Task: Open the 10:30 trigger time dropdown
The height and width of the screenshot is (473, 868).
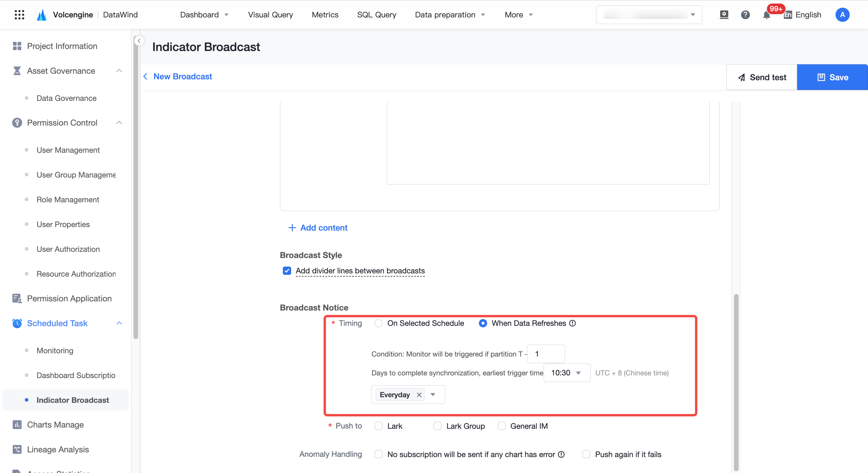Action: 567,373
